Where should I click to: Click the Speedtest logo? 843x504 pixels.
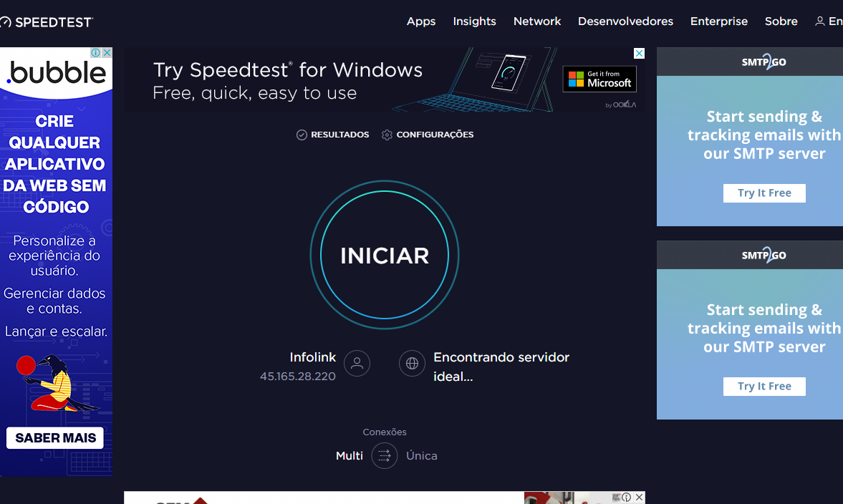tap(47, 22)
